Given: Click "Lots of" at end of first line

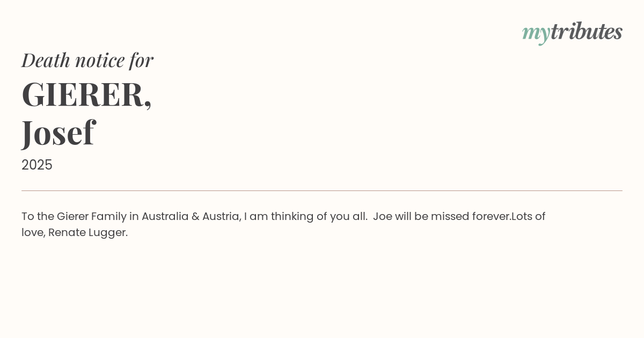Looking at the screenshot, I should point(529,217).
